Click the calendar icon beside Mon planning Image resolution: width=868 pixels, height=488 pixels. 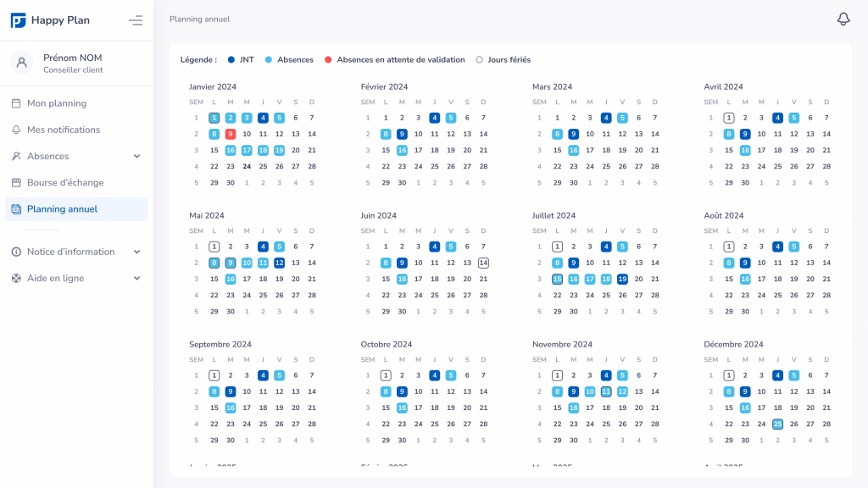[x=16, y=103]
